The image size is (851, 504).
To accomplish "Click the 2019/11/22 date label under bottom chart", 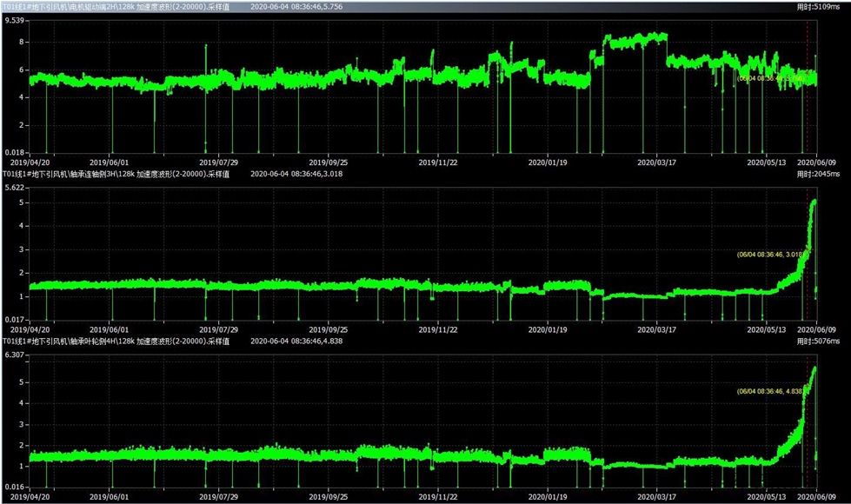I will (x=438, y=498).
